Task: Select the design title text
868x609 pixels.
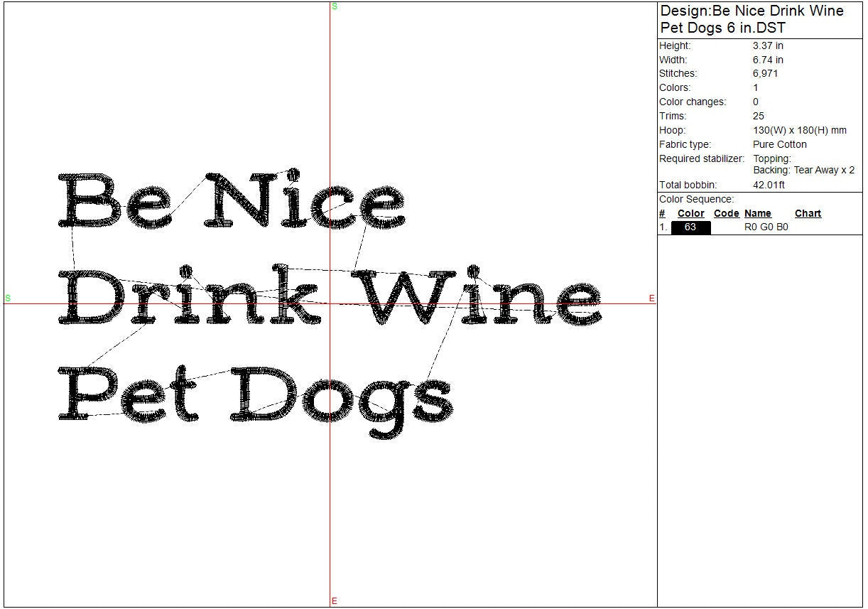Action: [752, 19]
